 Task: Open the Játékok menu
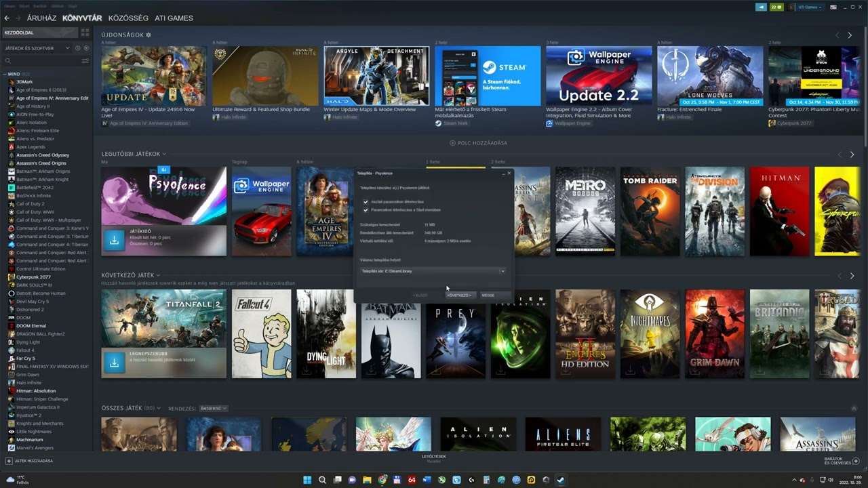coord(57,5)
